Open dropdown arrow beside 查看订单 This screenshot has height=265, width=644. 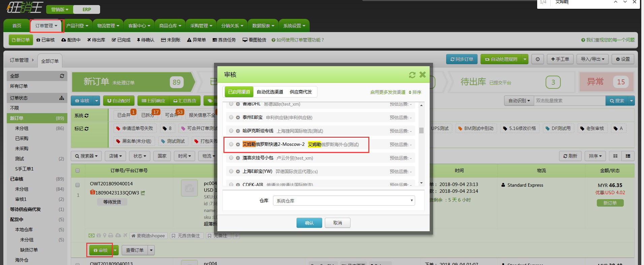(x=151, y=250)
